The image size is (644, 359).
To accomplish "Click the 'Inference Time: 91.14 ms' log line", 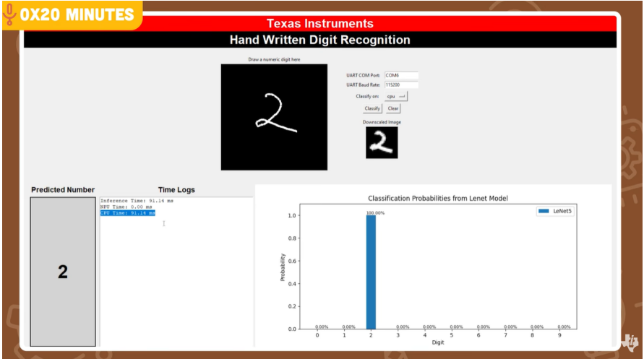I will click(x=137, y=201).
